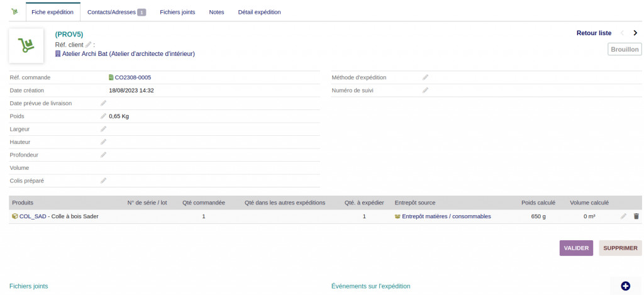Open order link CO2308-0005
Image resolution: width=644 pixels, height=295 pixels.
click(x=133, y=77)
